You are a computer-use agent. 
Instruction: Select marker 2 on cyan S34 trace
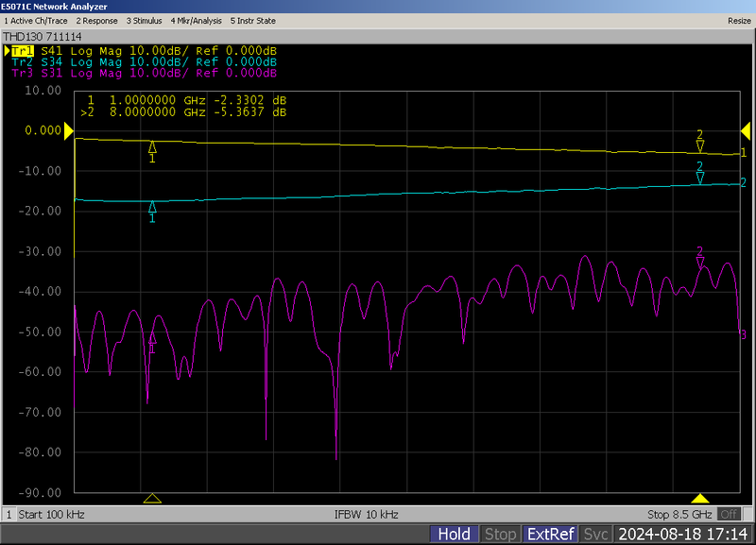700,177
